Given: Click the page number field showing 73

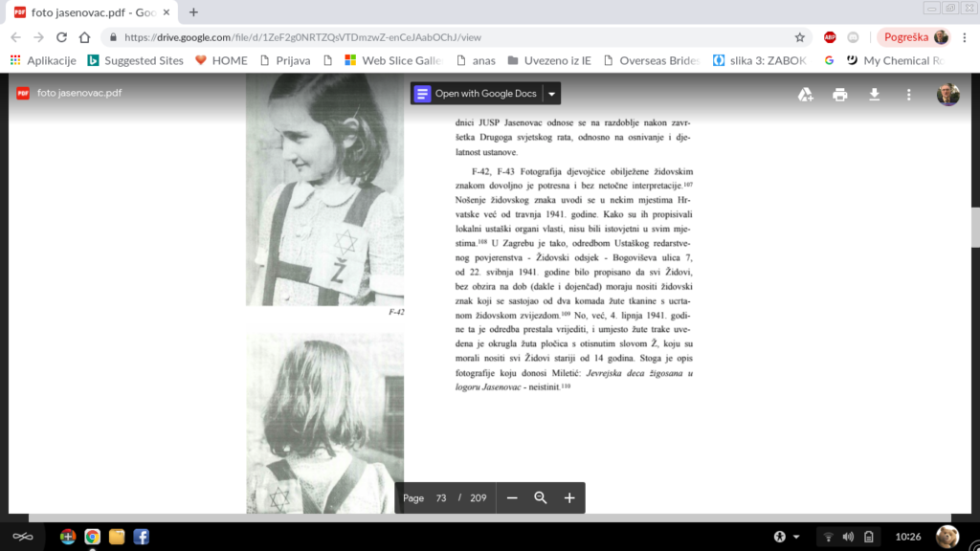Looking at the screenshot, I should click(x=441, y=497).
